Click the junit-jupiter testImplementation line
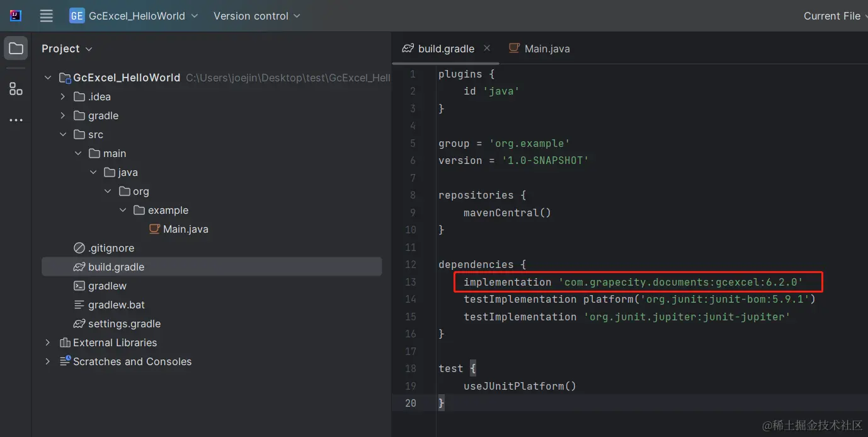The height and width of the screenshot is (437, 868). pos(627,317)
